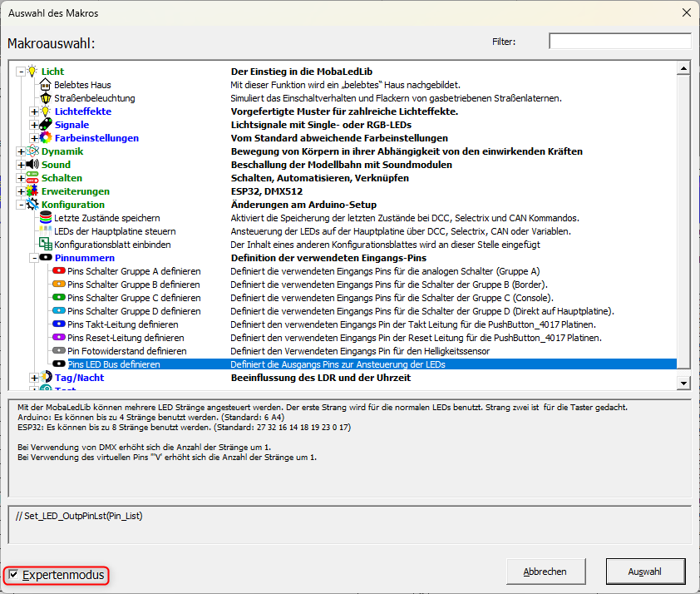700x594 pixels.
Task: Click the database icon for Letzte Zustände speichern
Action: click(x=46, y=218)
